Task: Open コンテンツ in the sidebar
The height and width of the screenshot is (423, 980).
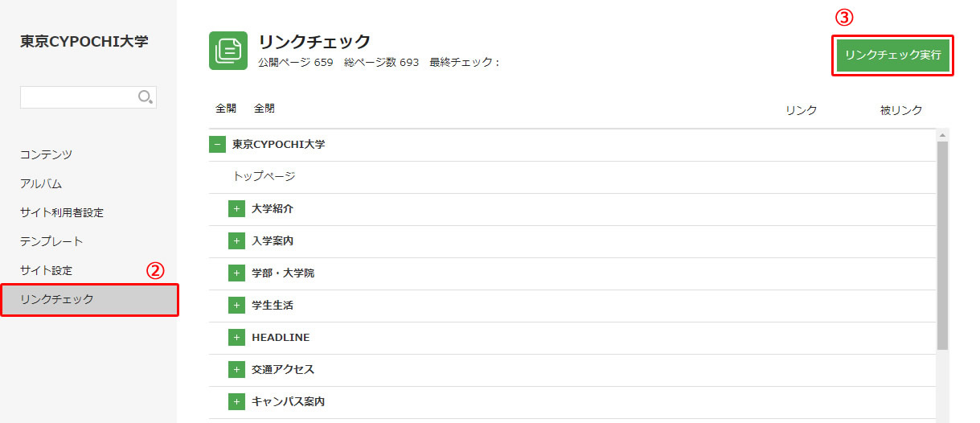Action: (x=47, y=154)
